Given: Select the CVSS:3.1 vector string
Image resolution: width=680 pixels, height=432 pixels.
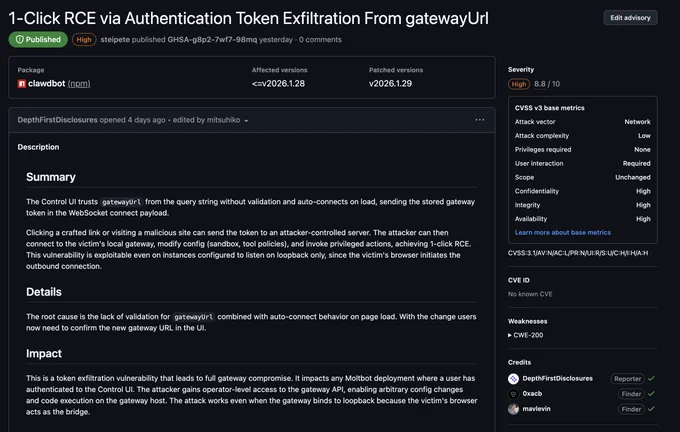Looking at the screenshot, I should tap(578, 253).
